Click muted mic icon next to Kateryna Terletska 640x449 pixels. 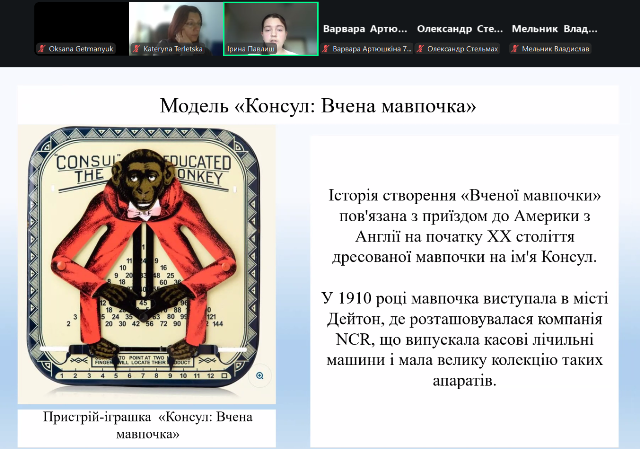(136, 49)
